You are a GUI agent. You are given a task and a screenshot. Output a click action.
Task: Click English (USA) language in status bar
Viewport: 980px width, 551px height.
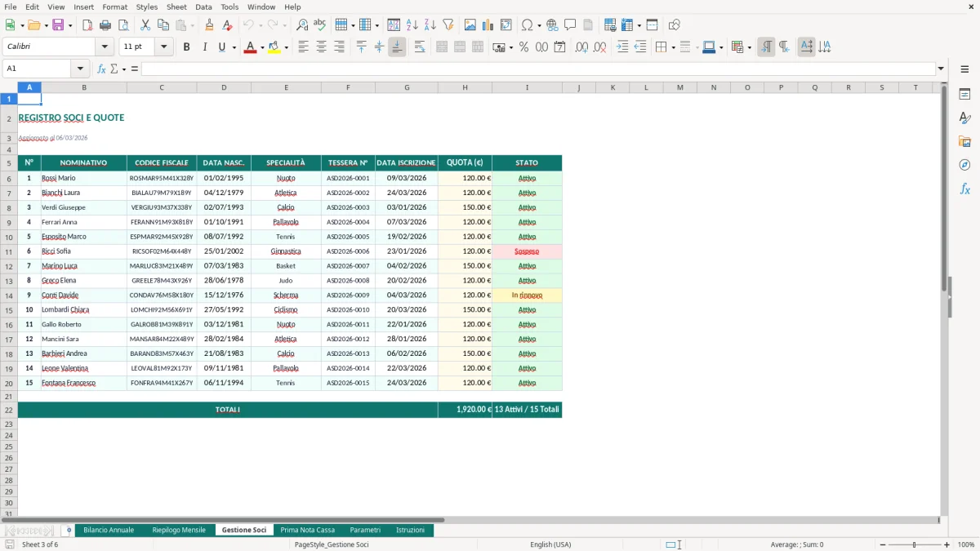550,544
